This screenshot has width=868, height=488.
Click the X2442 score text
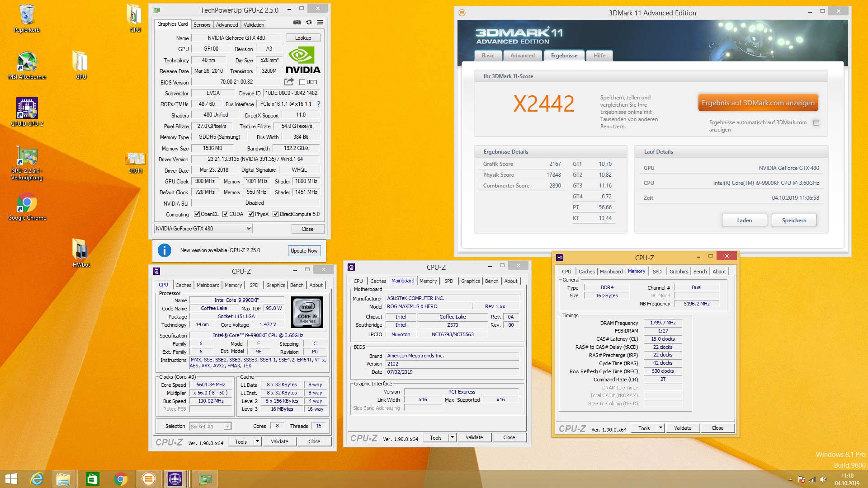(x=543, y=104)
